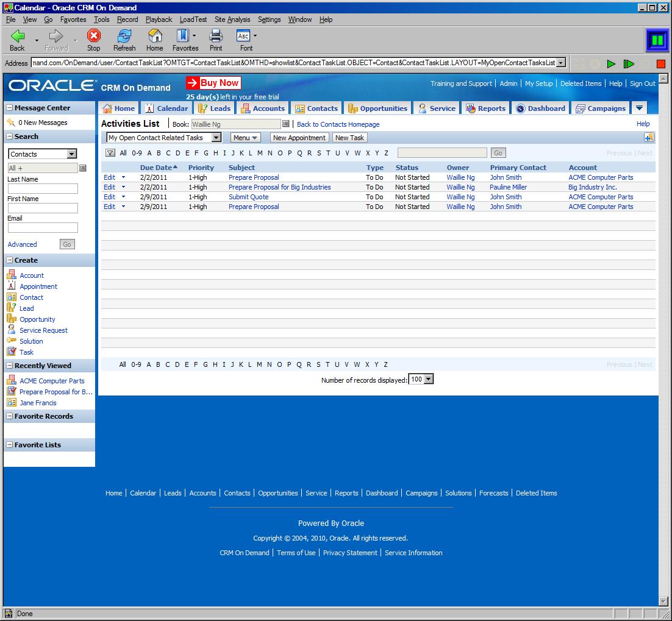Click the Lead icon under Create
The image size is (672, 621).
(x=12, y=308)
